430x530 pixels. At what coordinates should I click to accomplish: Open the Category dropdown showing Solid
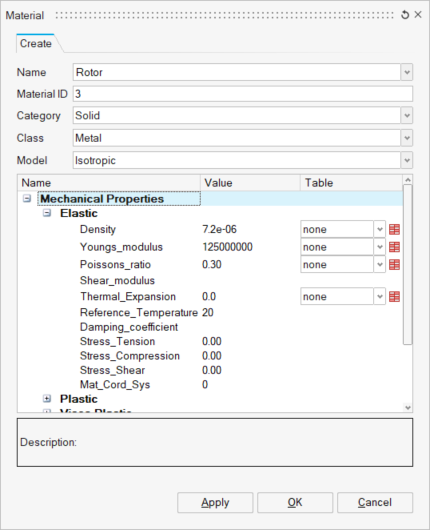407,116
